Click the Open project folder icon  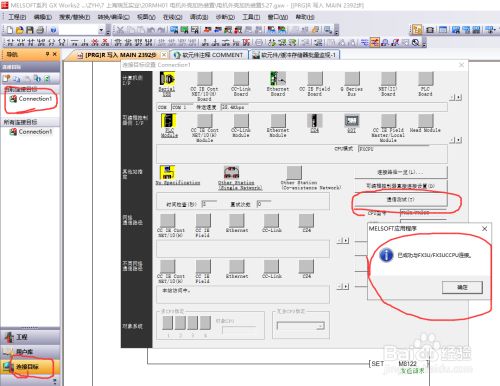click(20, 30)
